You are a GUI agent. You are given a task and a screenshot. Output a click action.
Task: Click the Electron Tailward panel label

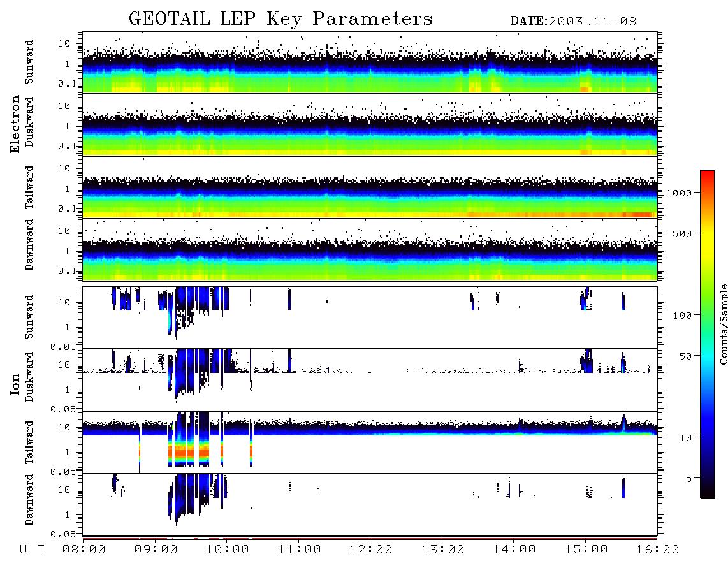click(x=29, y=187)
